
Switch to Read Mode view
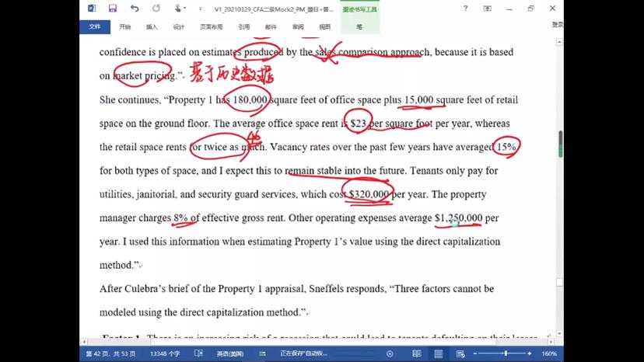[415, 353]
